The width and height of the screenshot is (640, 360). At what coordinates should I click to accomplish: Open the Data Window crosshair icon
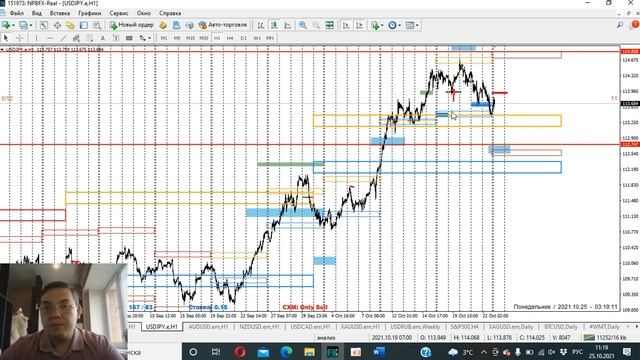pyautogui.click(x=57, y=25)
